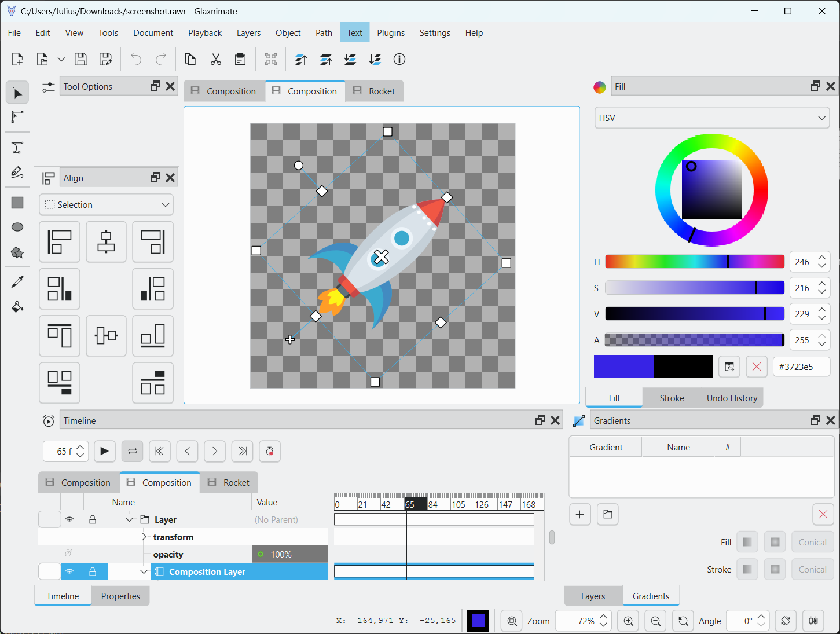Toggle loop playback in the timeline

133,452
